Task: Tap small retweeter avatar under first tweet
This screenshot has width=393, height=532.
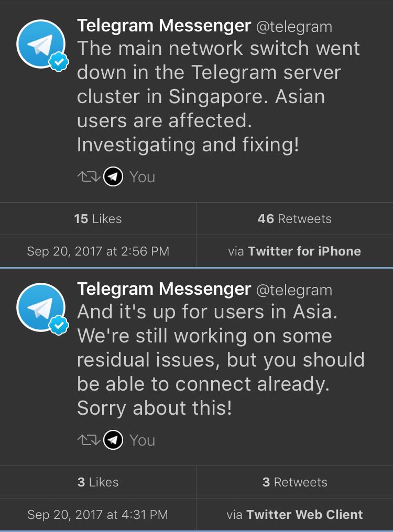Action: click(x=113, y=177)
